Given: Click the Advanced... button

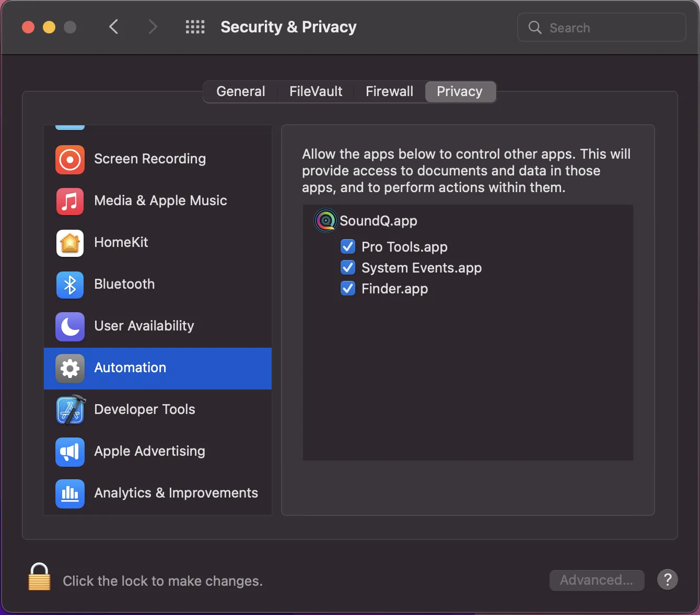Looking at the screenshot, I should [x=597, y=580].
